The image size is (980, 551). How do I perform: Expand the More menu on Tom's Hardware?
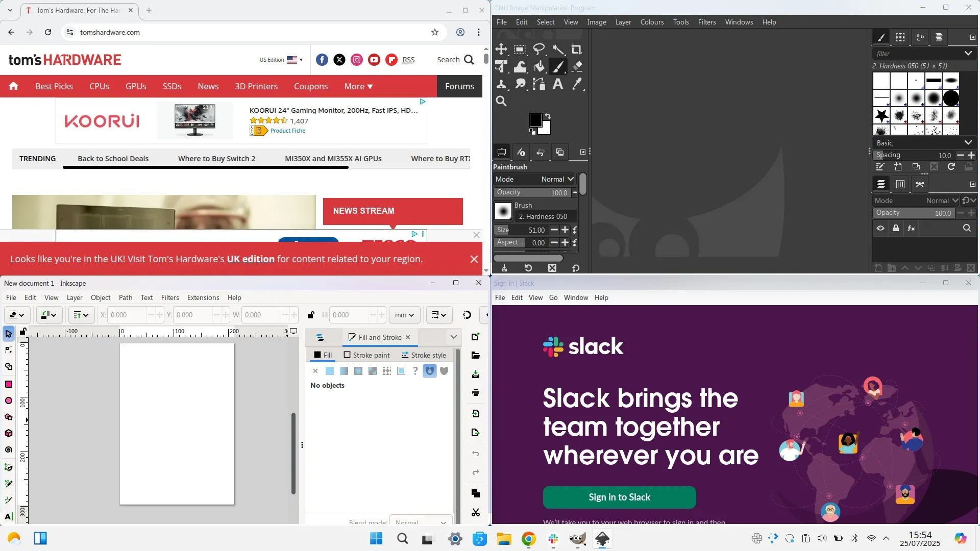pos(359,86)
